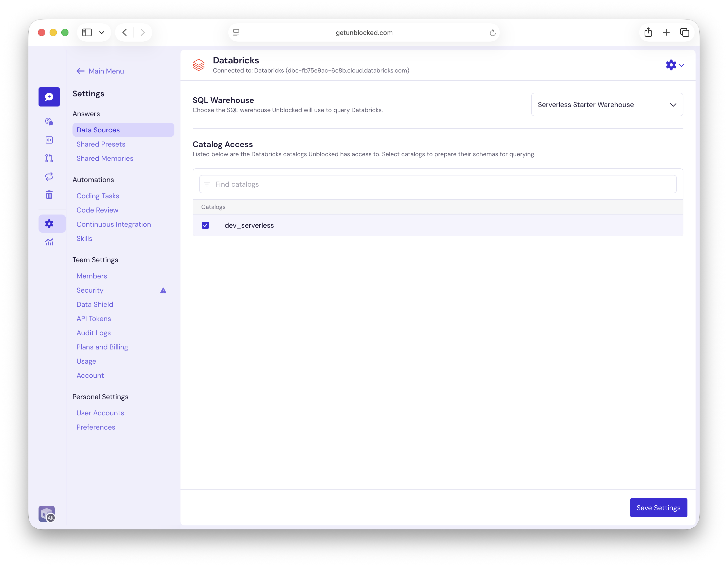The width and height of the screenshot is (728, 567).
Task: Uncheck the dev_serverless catalog checkbox
Action: click(x=205, y=225)
